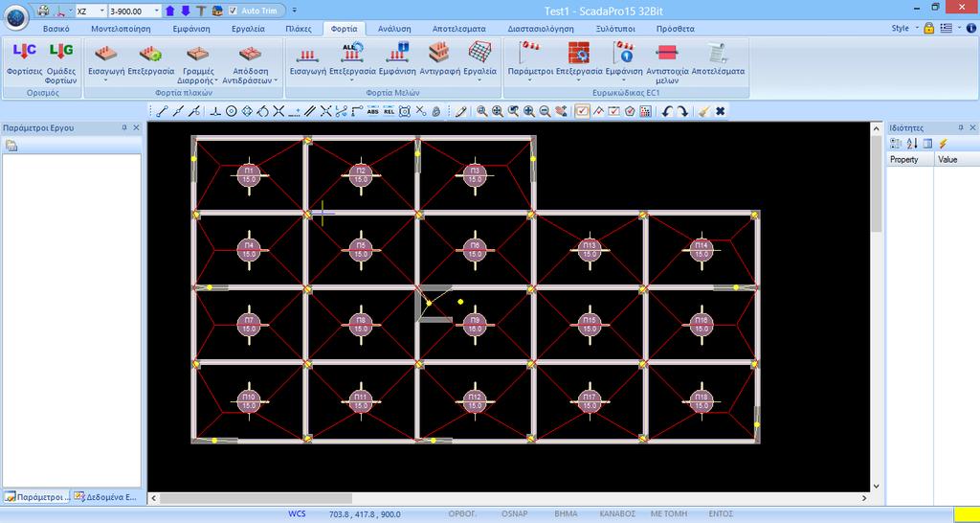Switch to the Διαστασιολόγηση ribbon tab
Viewport: 980px width, 523px height.
541,29
